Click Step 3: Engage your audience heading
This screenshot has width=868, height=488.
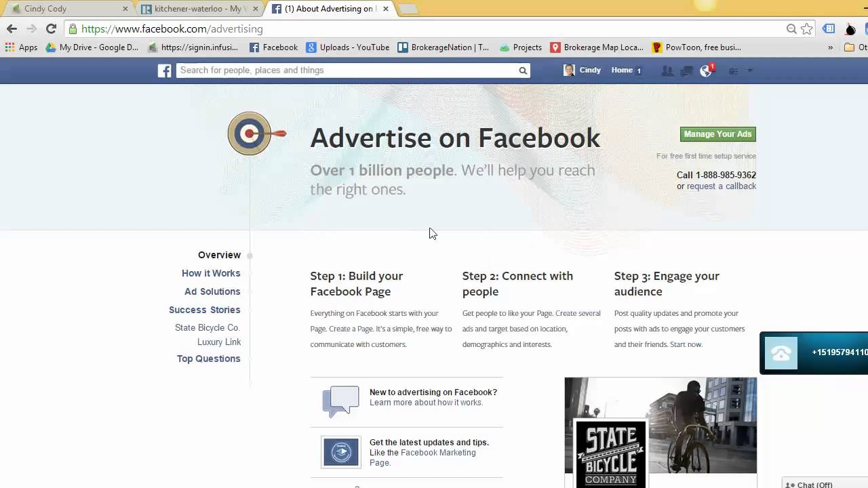pos(667,283)
